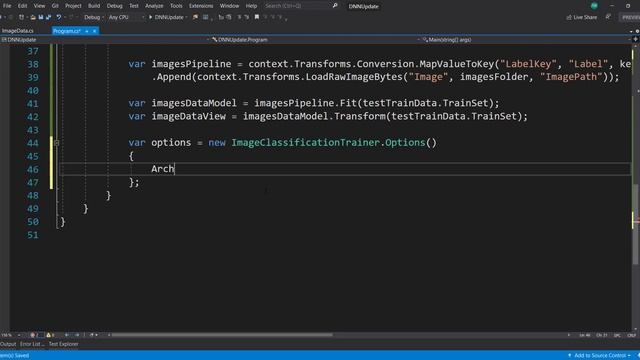Open the Test menu

133,6
